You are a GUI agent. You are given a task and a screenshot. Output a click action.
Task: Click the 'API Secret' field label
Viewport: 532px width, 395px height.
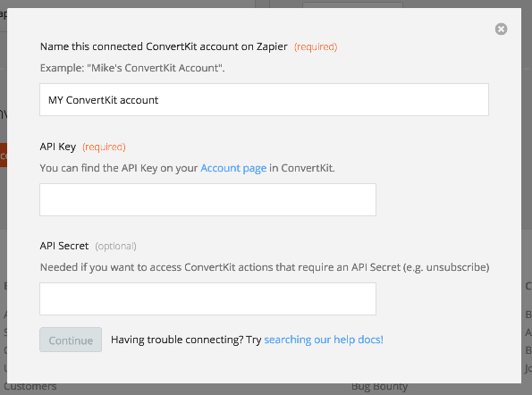pyautogui.click(x=64, y=246)
